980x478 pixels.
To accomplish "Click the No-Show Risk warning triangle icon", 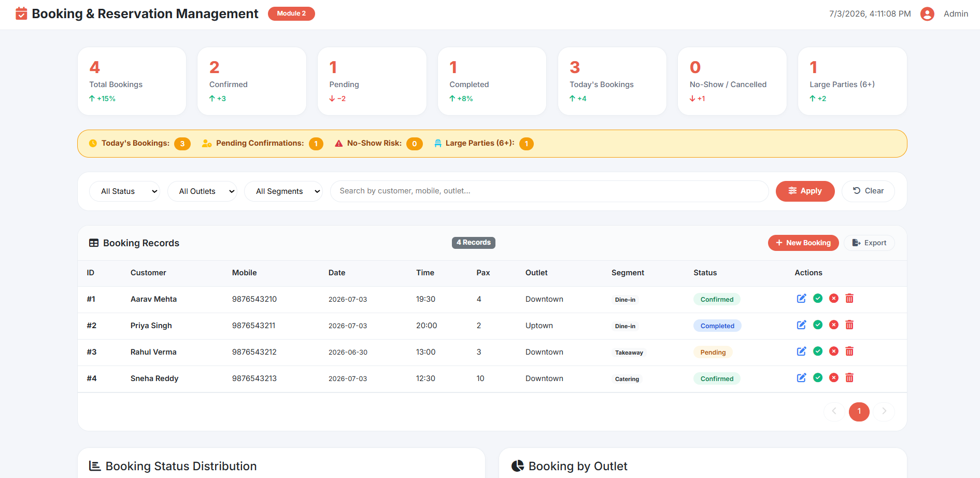I will click(339, 144).
